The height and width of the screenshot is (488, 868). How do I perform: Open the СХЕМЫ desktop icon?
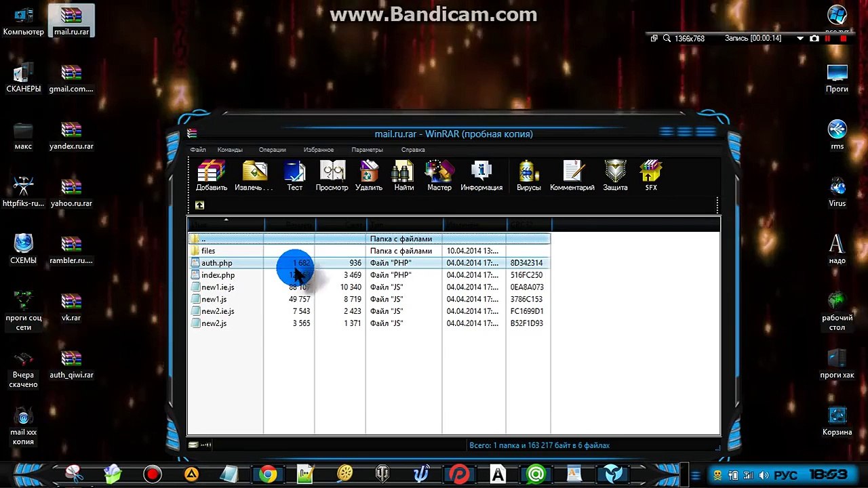coord(23,250)
